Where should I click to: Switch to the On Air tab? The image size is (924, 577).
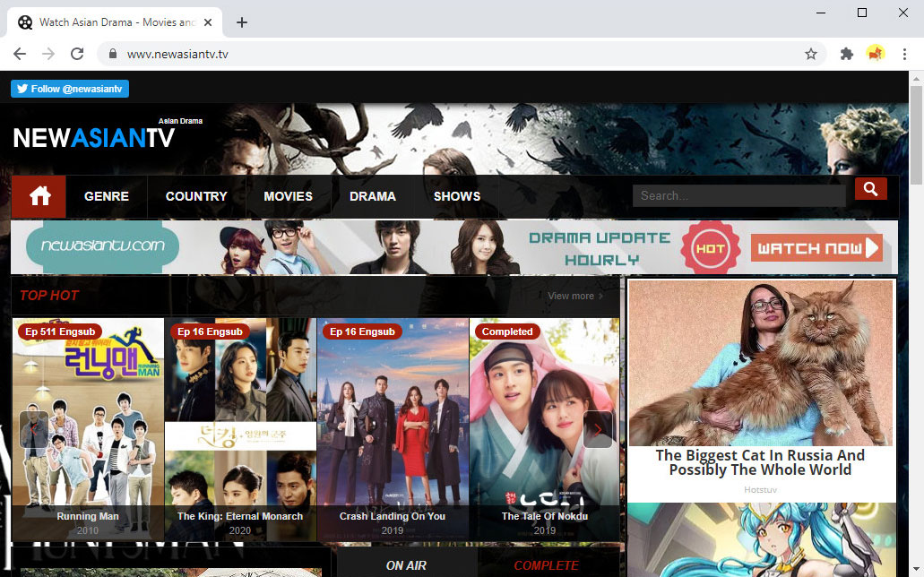[x=406, y=565]
